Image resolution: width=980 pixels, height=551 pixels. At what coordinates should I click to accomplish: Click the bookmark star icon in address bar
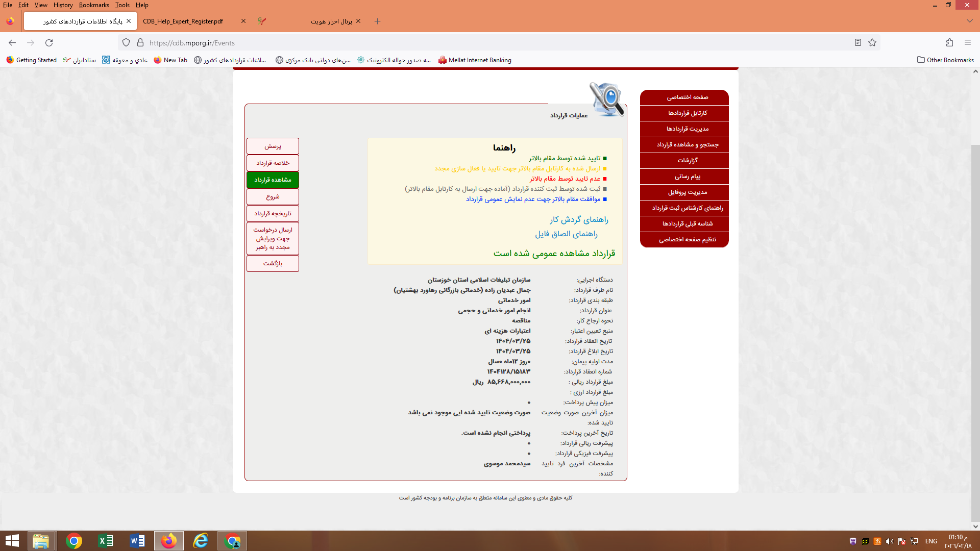click(872, 43)
